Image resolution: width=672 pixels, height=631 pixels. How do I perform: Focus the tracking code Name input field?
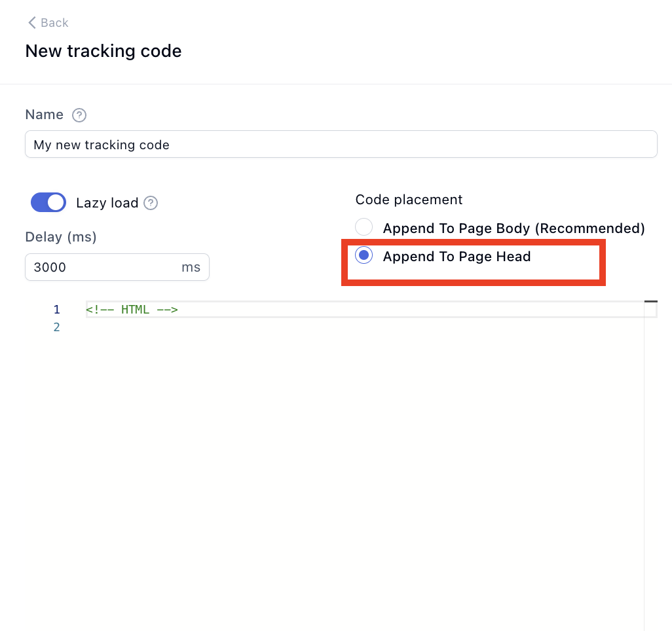[341, 145]
